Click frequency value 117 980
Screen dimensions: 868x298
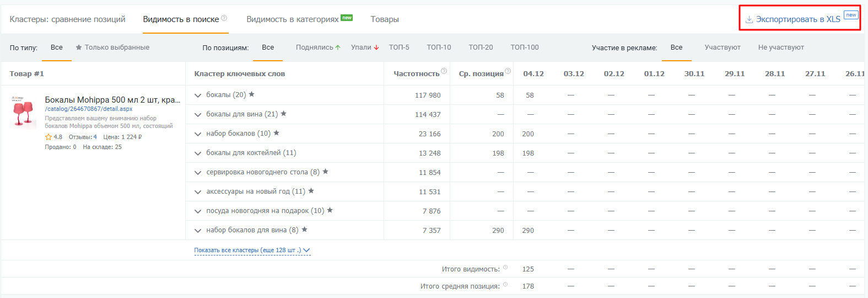tap(428, 95)
